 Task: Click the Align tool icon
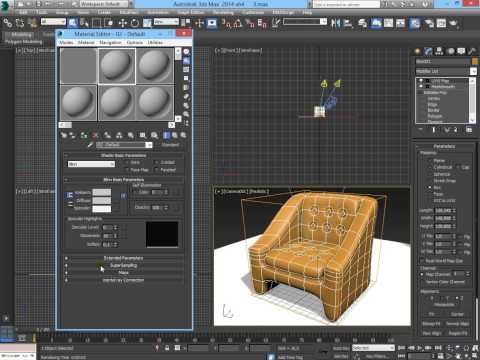[348, 23]
